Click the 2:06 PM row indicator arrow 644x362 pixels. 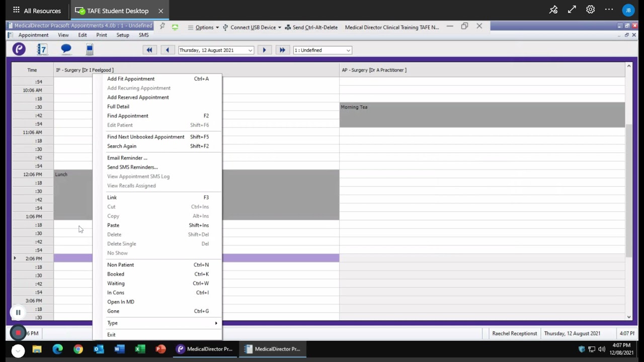coord(15,258)
